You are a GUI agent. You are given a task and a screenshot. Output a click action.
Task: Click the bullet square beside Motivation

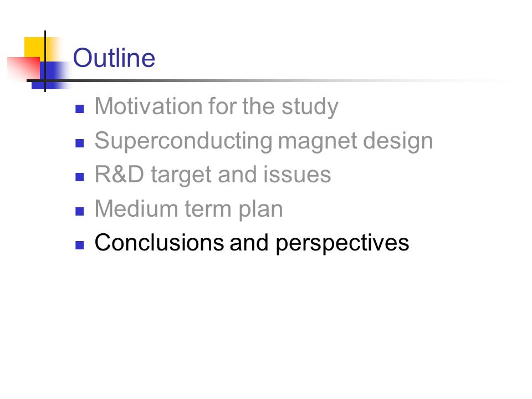pos(79,109)
